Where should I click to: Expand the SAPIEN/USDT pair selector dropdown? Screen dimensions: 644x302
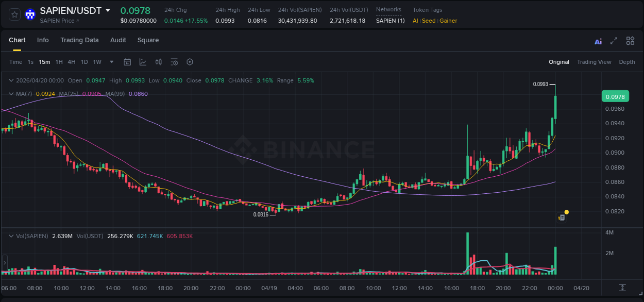click(x=108, y=10)
